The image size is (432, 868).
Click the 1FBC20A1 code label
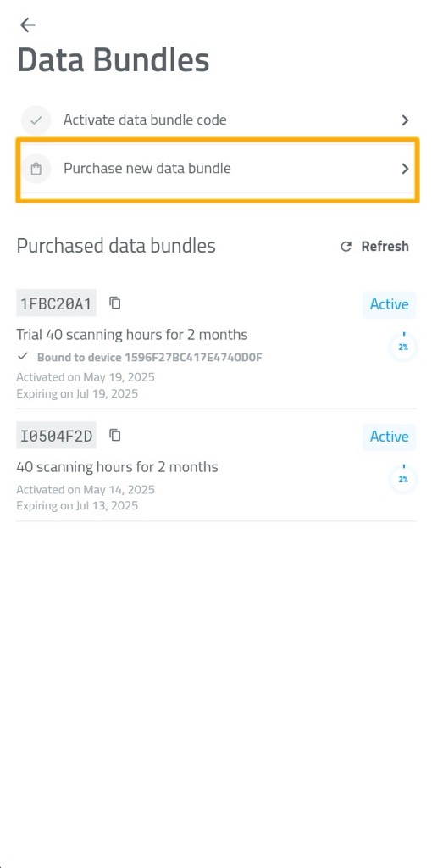click(56, 303)
